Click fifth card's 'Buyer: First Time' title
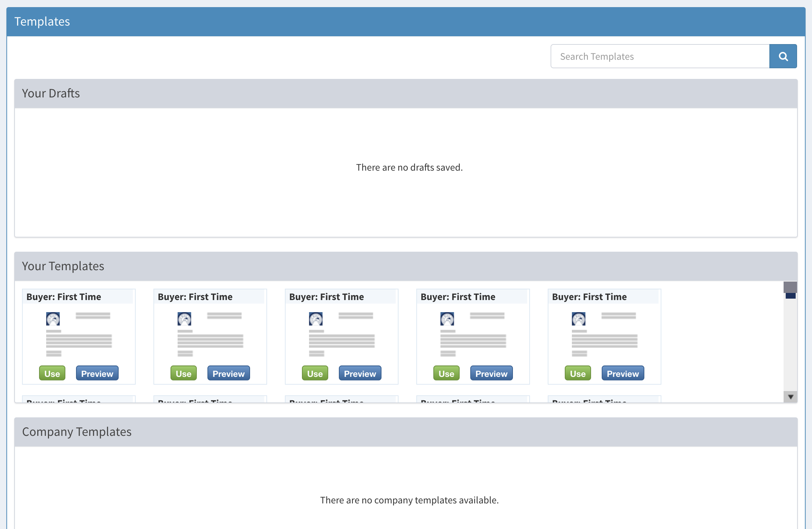Viewport: 812px width, 529px height. pyautogui.click(x=590, y=297)
